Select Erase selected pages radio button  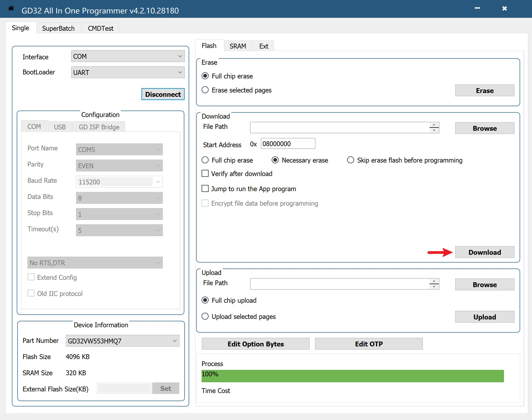pos(205,90)
